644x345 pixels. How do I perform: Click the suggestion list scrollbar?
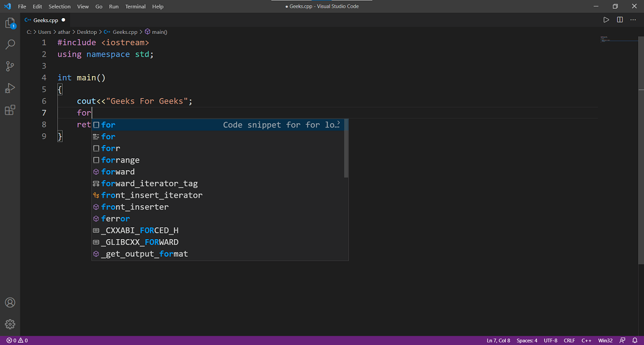(x=346, y=149)
